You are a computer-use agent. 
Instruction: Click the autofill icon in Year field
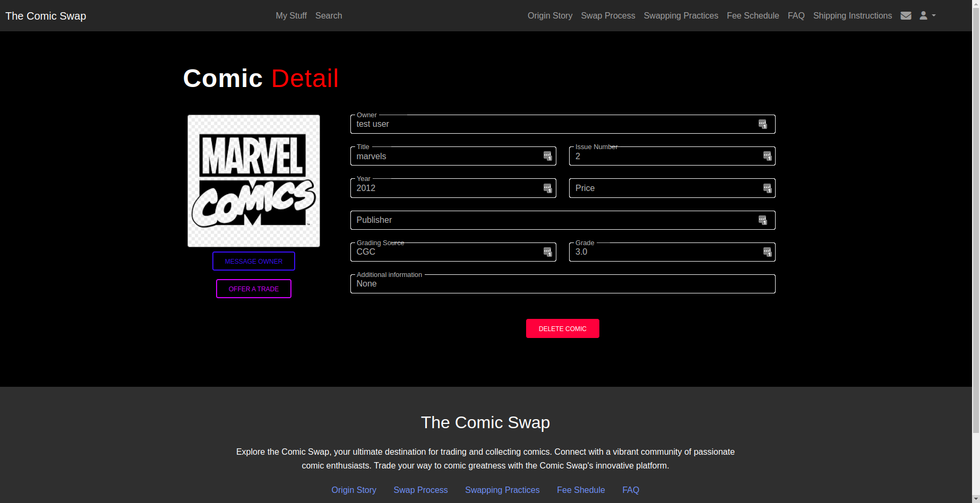coord(547,188)
